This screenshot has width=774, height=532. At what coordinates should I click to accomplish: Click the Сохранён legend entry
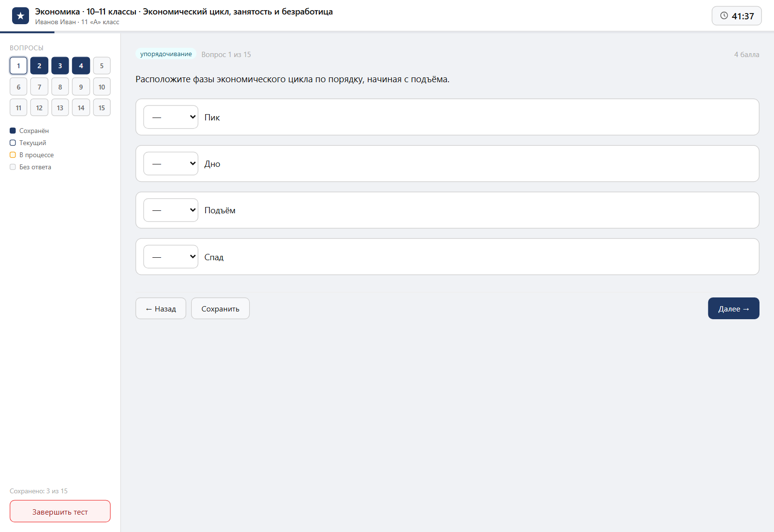(30, 131)
